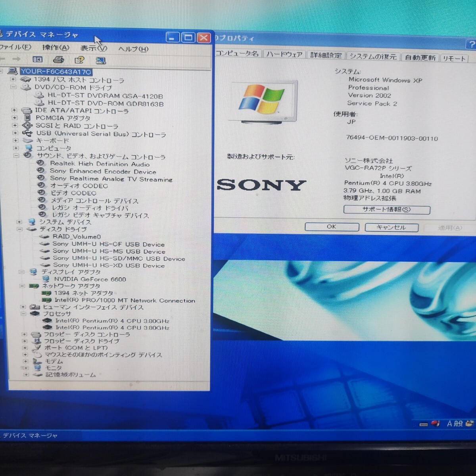Expand the ポート (COM と LPT) node
This screenshot has height=476, width=476.
pos(25,348)
